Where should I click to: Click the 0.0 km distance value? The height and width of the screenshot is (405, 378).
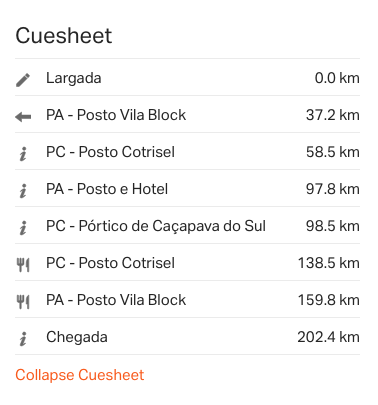point(337,78)
